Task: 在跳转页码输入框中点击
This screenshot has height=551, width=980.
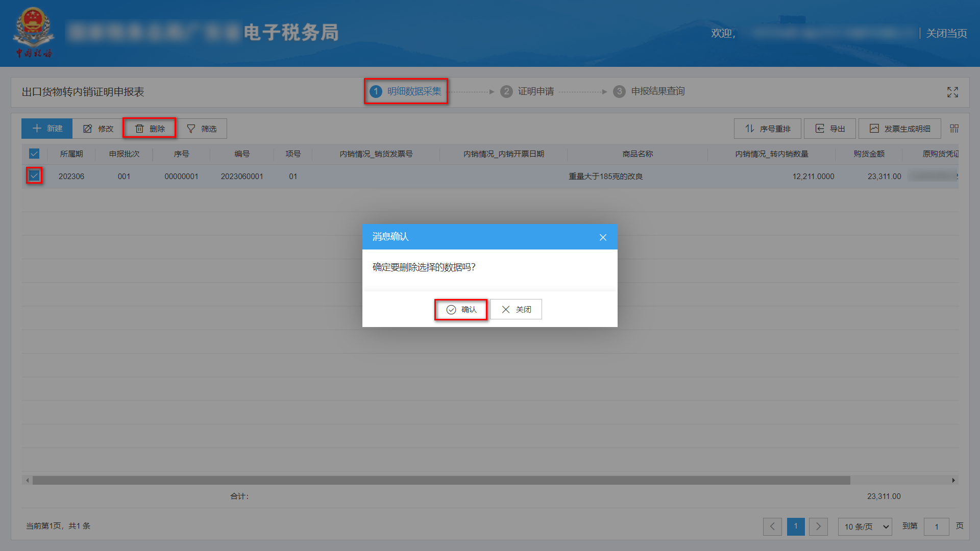Action: pyautogui.click(x=937, y=527)
